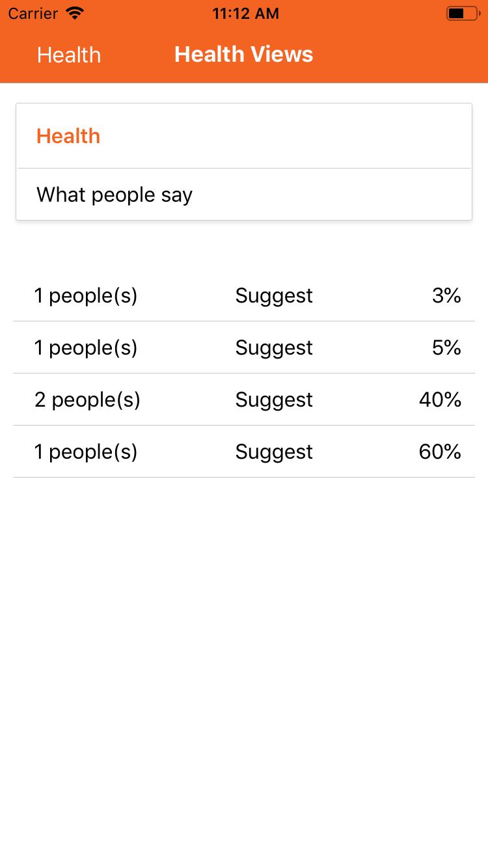Tap Suggest in the 60% row
This screenshot has height=868, width=488.
click(274, 452)
